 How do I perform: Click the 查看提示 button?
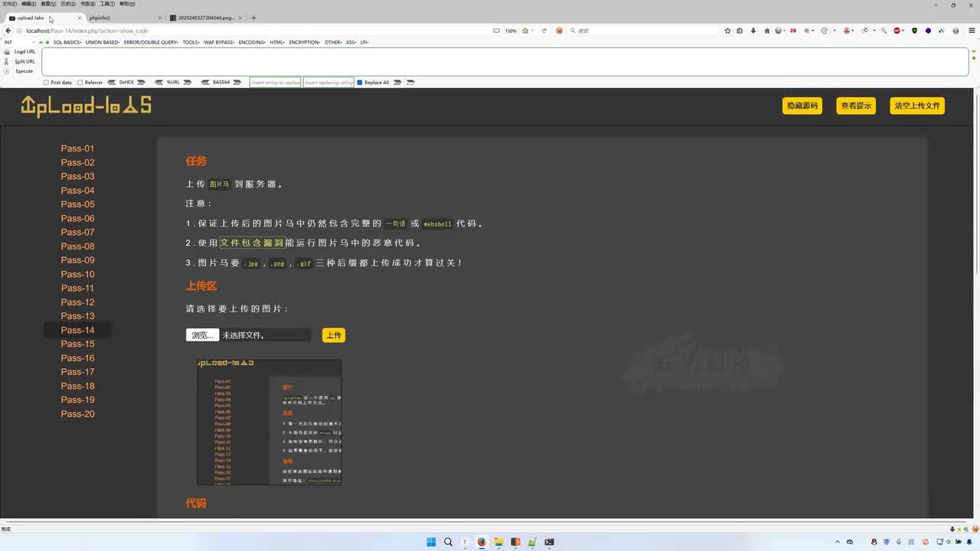tap(856, 106)
